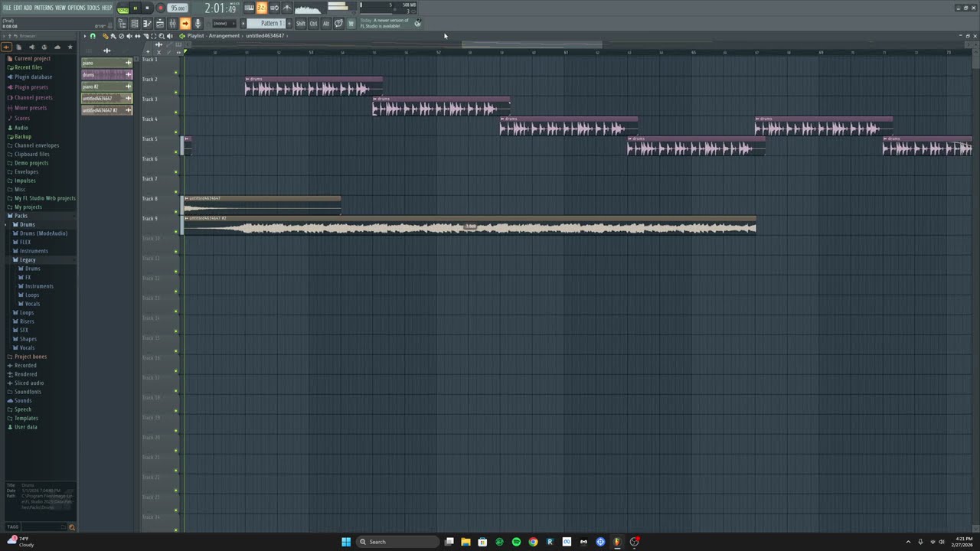Viewport: 980px width, 551px height.
Task: Open the snap dropdown showing (none)
Action: point(223,24)
